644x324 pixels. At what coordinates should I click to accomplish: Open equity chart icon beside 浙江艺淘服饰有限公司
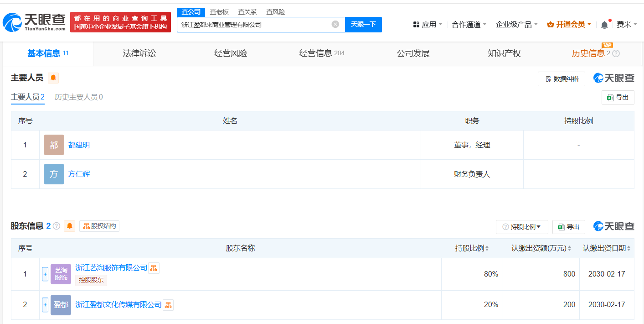point(154,268)
